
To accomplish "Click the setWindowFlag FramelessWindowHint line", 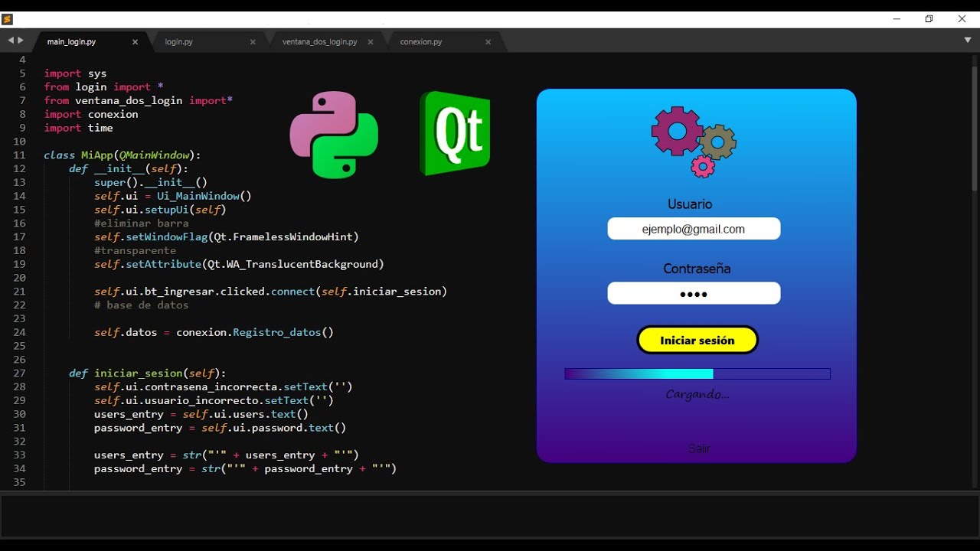I will click(227, 237).
